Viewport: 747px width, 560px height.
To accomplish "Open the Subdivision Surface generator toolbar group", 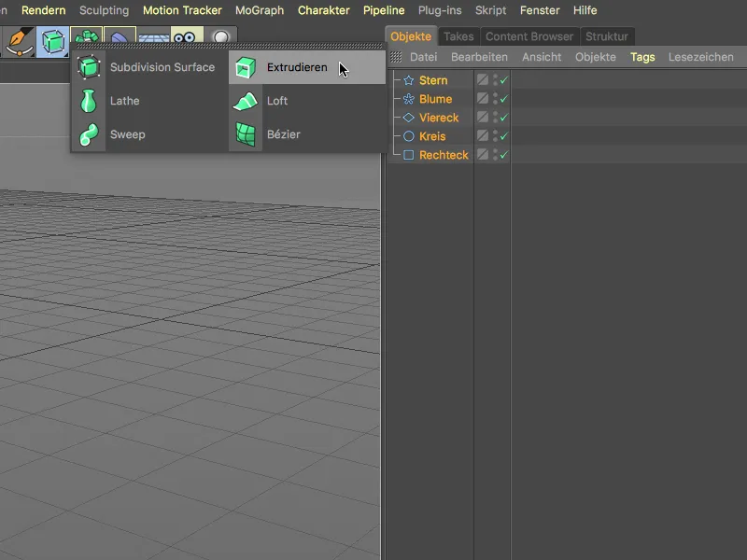I will pyautogui.click(x=53, y=42).
